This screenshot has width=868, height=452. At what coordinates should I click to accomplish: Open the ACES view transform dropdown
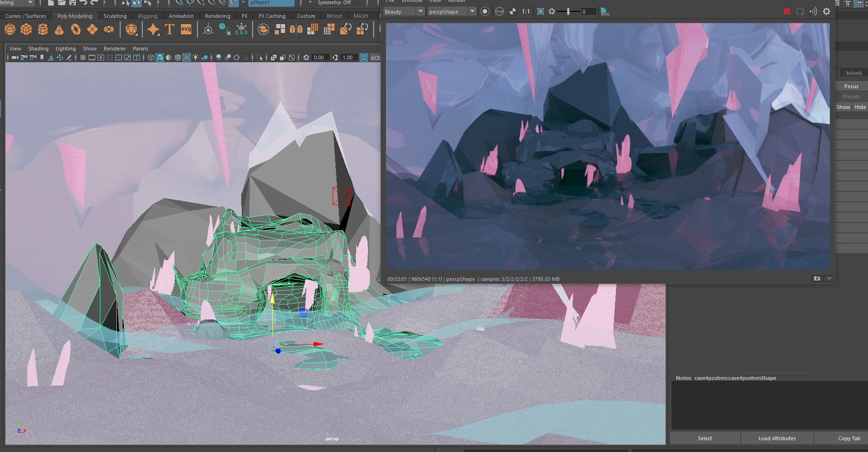coord(375,58)
